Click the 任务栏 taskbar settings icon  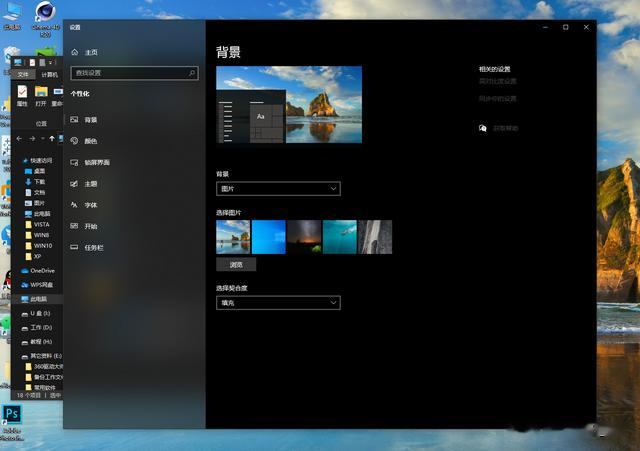tap(74, 247)
